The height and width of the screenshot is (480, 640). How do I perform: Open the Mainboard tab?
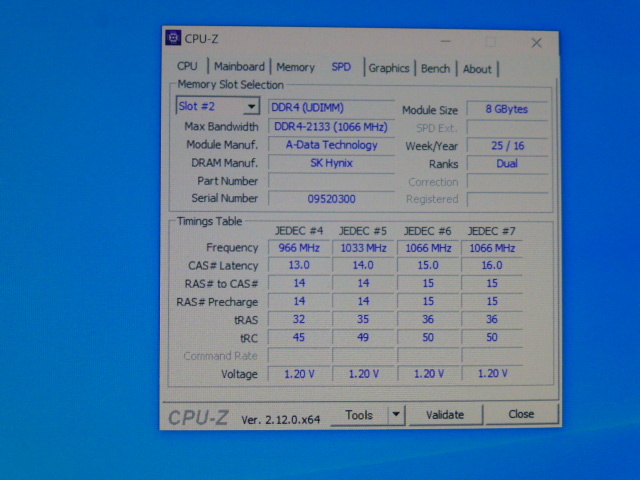point(239,67)
